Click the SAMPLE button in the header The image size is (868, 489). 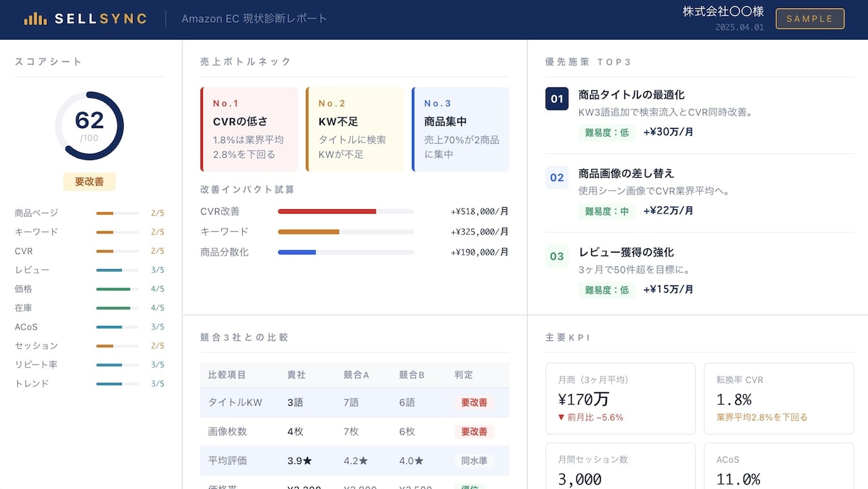(810, 19)
